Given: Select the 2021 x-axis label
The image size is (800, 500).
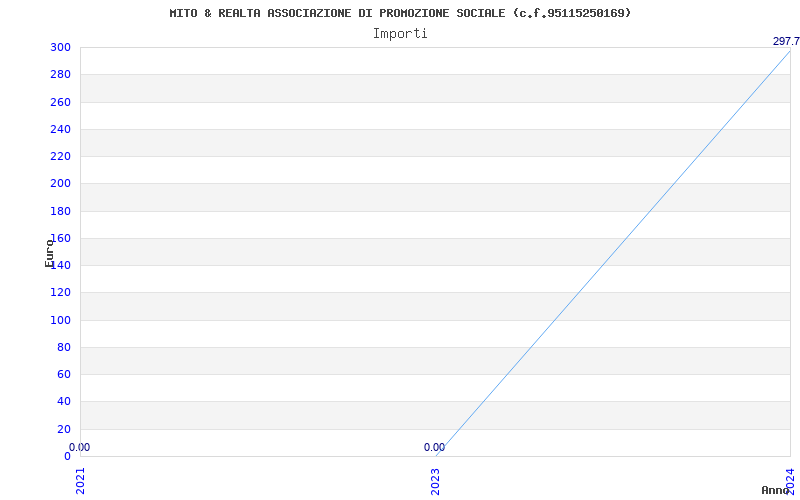Looking at the screenshot, I should point(81,481).
